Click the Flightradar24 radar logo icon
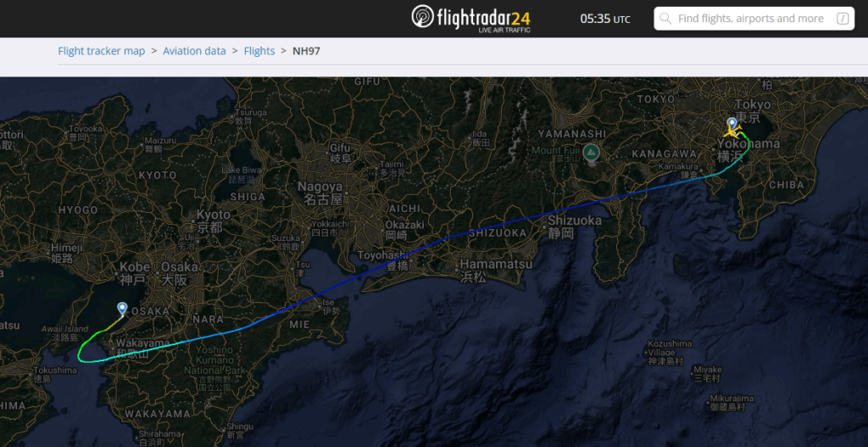Screen dimensions: 868x447 [x=422, y=17]
